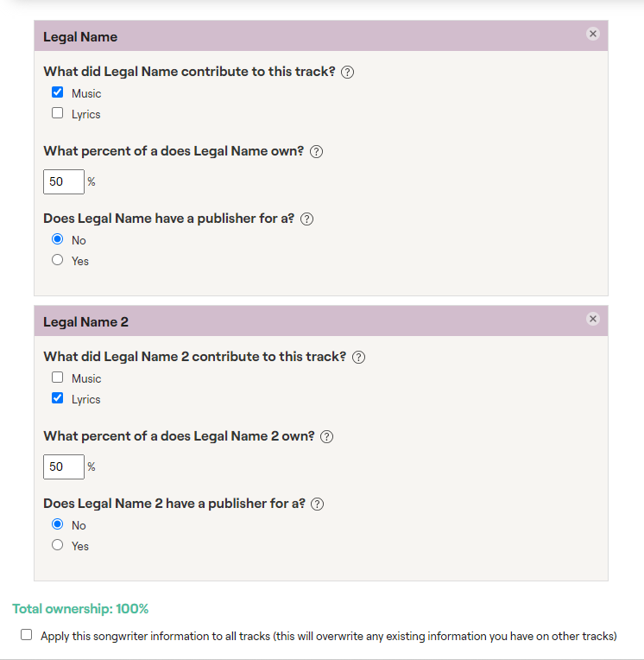Viewport: 644px width, 660px height.
Task: Click the Legal Name 2 card header
Action: (x=321, y=321)
